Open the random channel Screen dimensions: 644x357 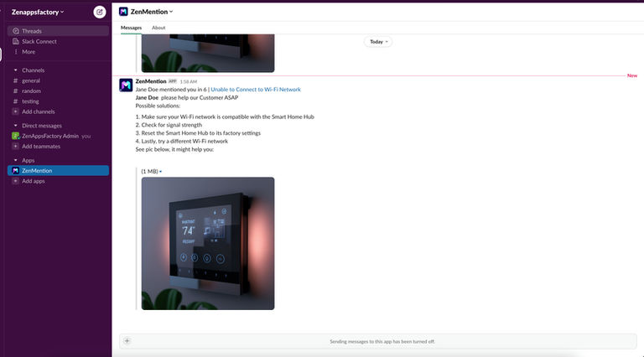(58, 91)
